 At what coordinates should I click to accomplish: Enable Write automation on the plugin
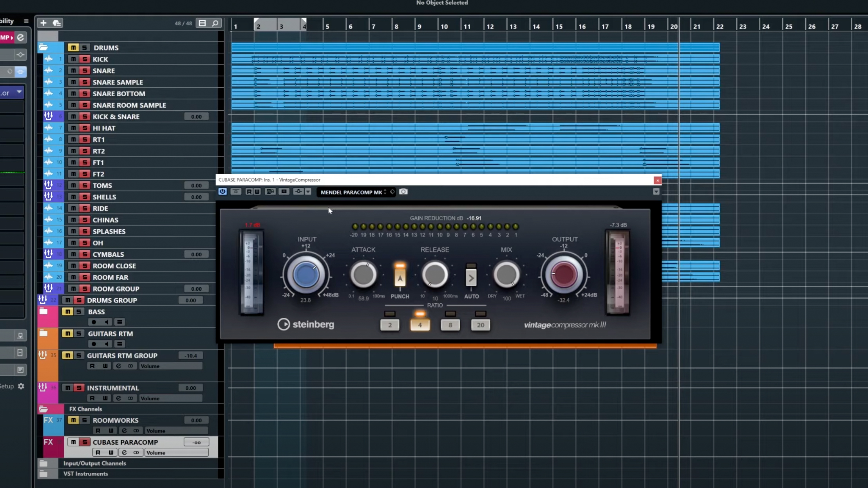tap(257, 192)
